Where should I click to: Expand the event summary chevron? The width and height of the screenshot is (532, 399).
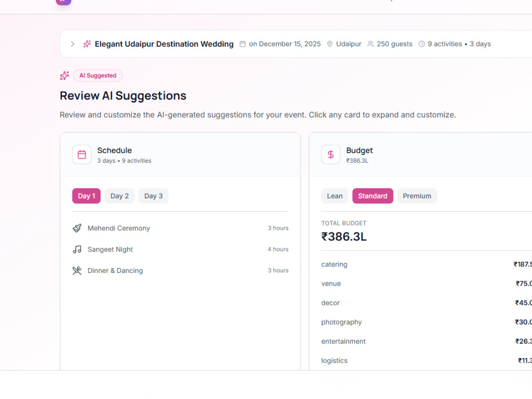pos(72,44)
